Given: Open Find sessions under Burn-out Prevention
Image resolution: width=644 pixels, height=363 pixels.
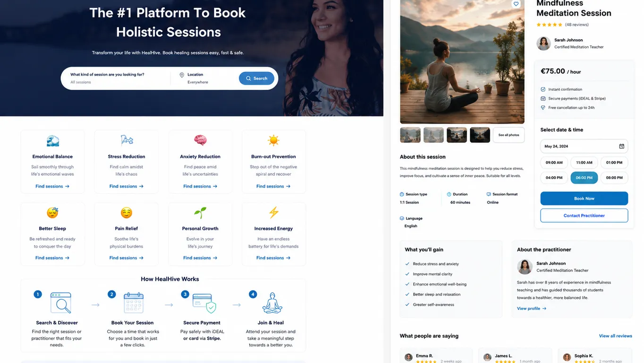Looking at the screenshot, I should (273, 186).
